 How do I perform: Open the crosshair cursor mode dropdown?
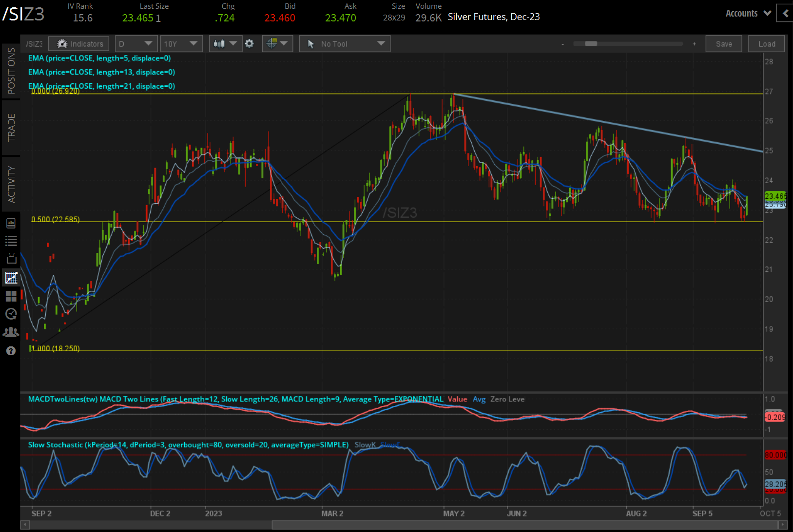click(277, 44)
